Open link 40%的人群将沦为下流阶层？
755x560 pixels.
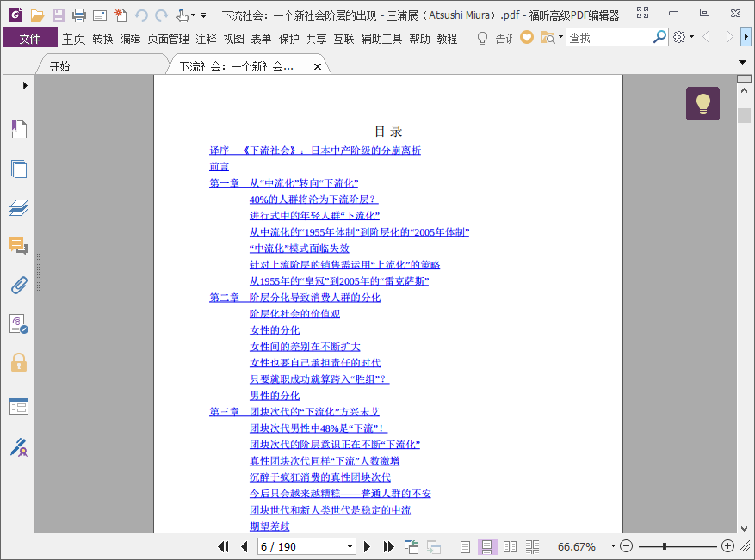313,200
